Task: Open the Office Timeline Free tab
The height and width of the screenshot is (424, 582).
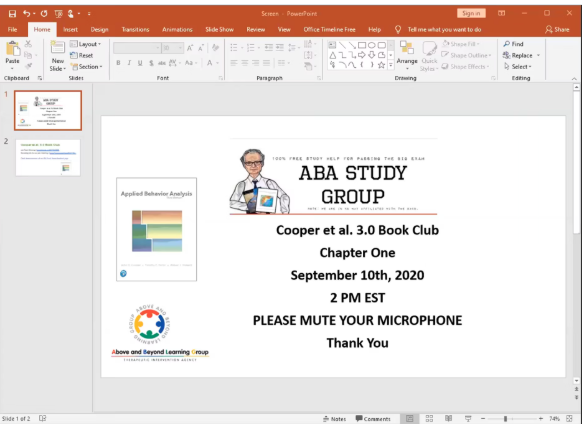Action: [329, 29]
